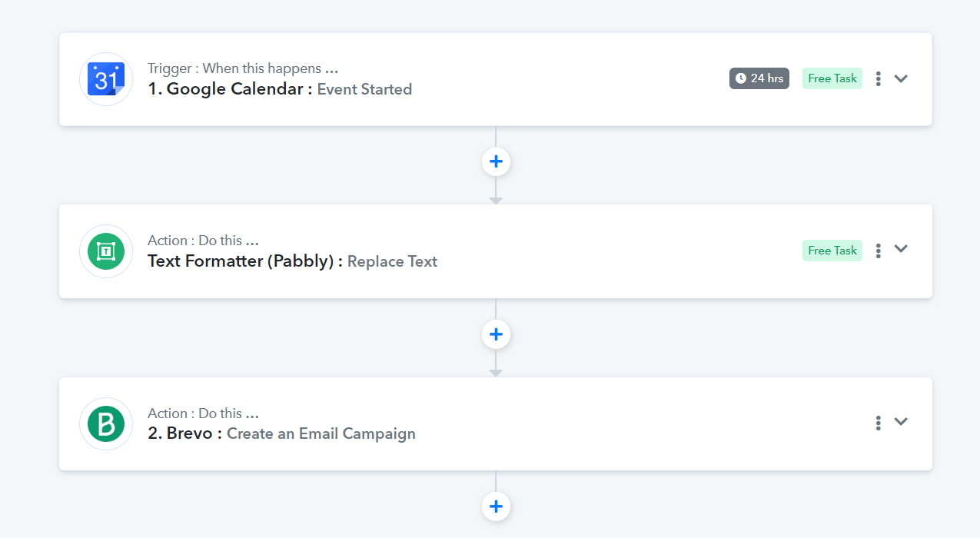Click 'Action : Do this' label on Brevo step
Image resolution: width=980 pixels, height=538 pixels.
[x=203, y=413]
